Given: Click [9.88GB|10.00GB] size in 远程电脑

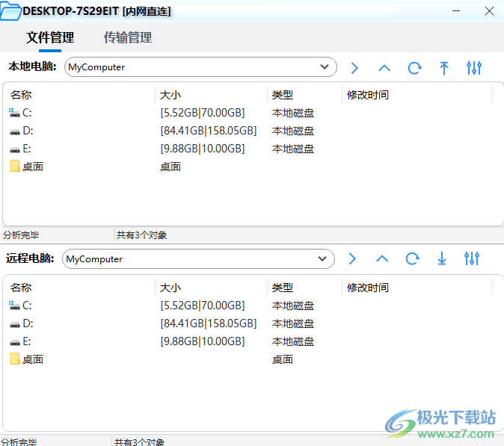Looking at the screenshot, I should pyautogui.click(x=203, y=341).
